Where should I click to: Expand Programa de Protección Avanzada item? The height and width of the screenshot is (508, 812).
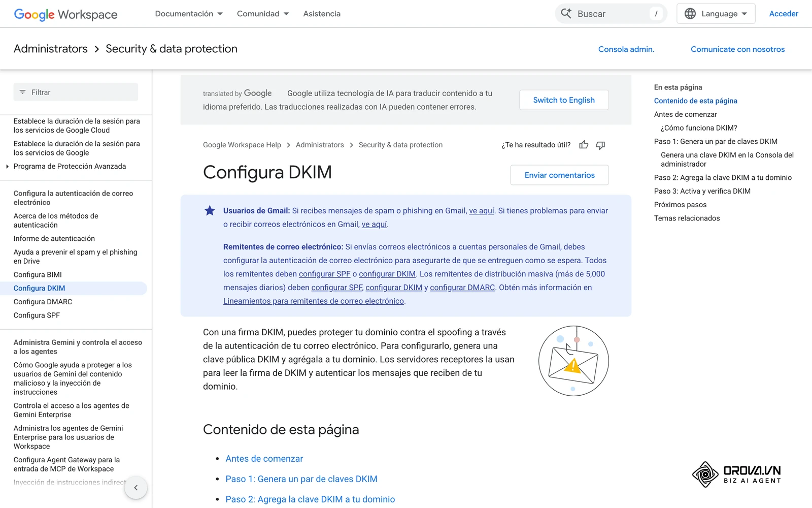7,166
